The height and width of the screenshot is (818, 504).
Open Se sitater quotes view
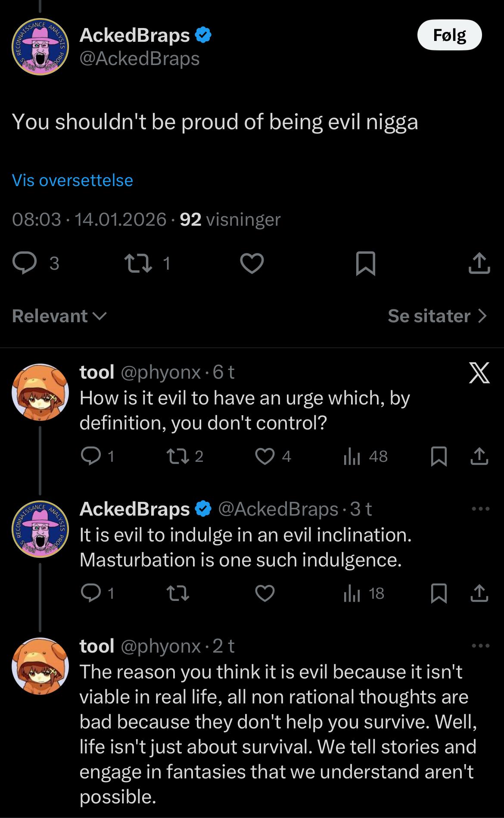coord(437,316)
